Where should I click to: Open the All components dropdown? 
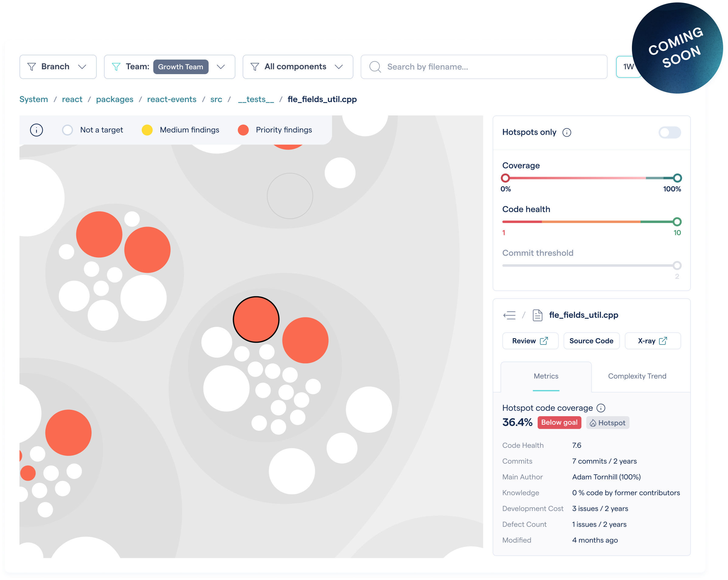[297, 67]
